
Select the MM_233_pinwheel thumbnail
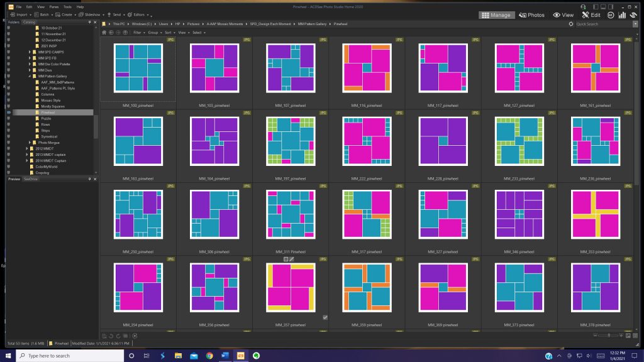(x=519, y=141)
